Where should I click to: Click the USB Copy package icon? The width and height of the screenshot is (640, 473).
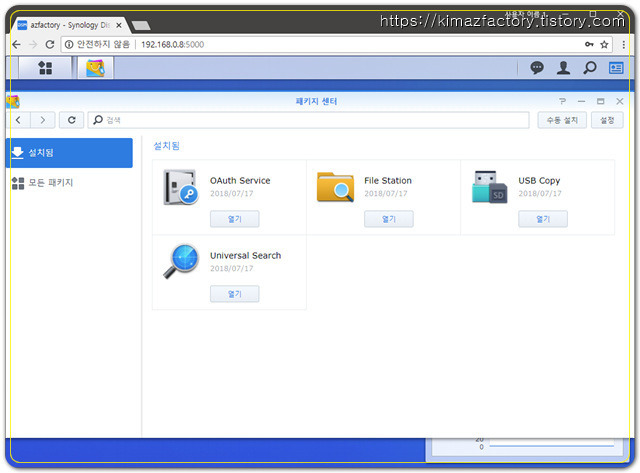coord(489,187)
